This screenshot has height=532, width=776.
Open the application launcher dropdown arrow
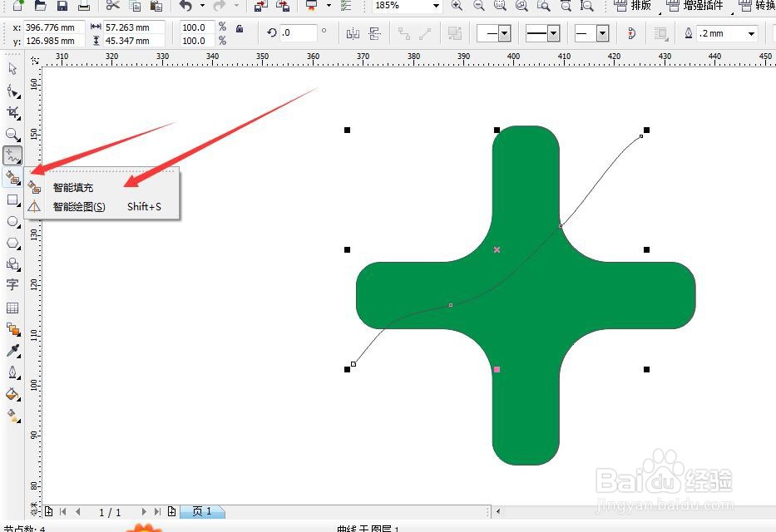coord(329,6)
